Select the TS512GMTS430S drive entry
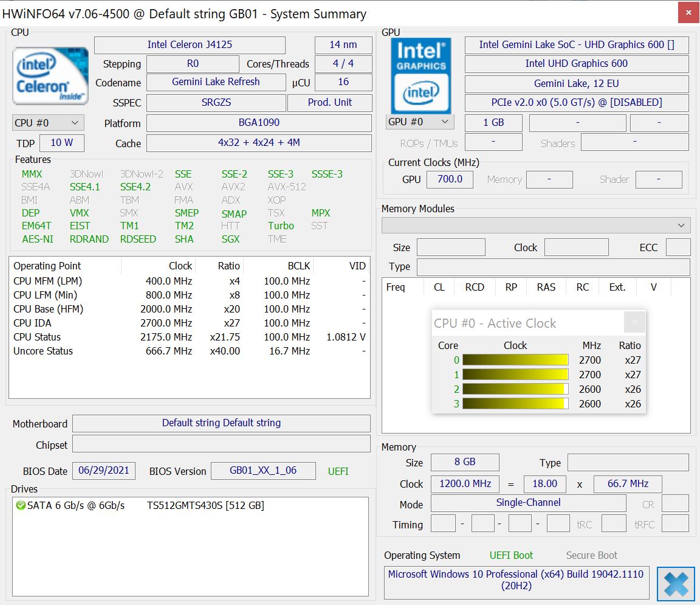This screenshot has width=700, height=605. (205, 505)
